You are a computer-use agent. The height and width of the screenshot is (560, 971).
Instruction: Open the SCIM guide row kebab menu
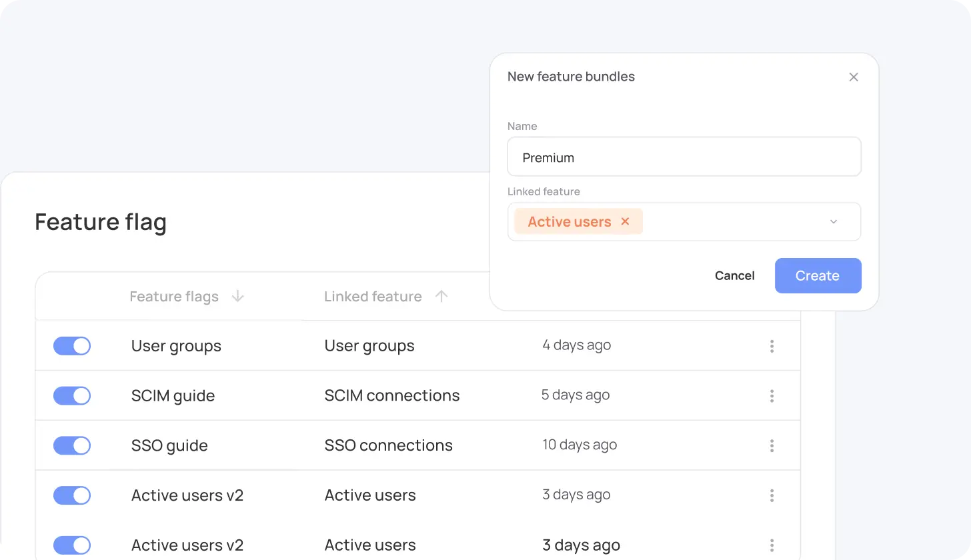point(772,396)
